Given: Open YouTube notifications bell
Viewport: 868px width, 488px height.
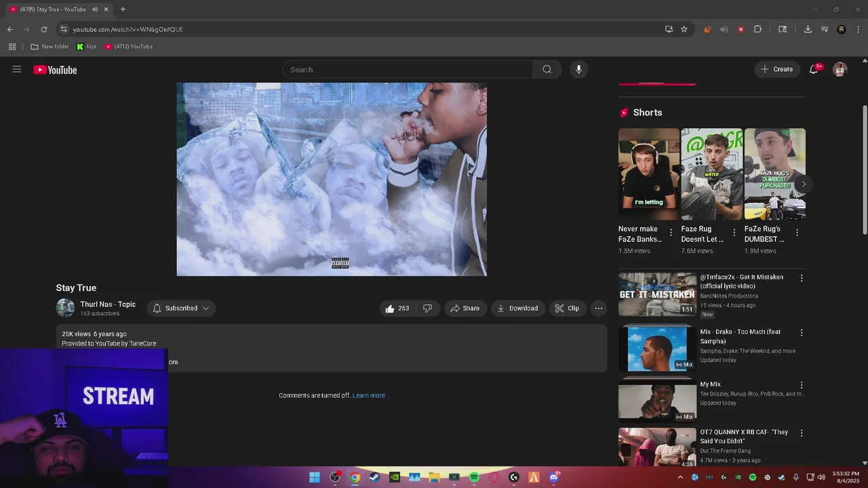Looking at the screenshot, I should pyautogui.click(x=813, y=69).
